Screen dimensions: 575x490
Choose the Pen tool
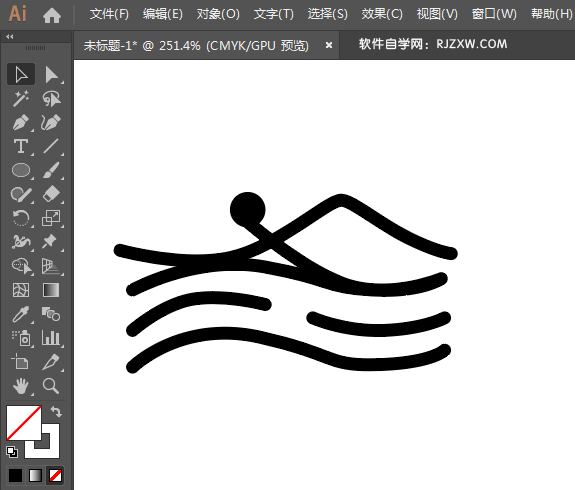coord(21,122)
